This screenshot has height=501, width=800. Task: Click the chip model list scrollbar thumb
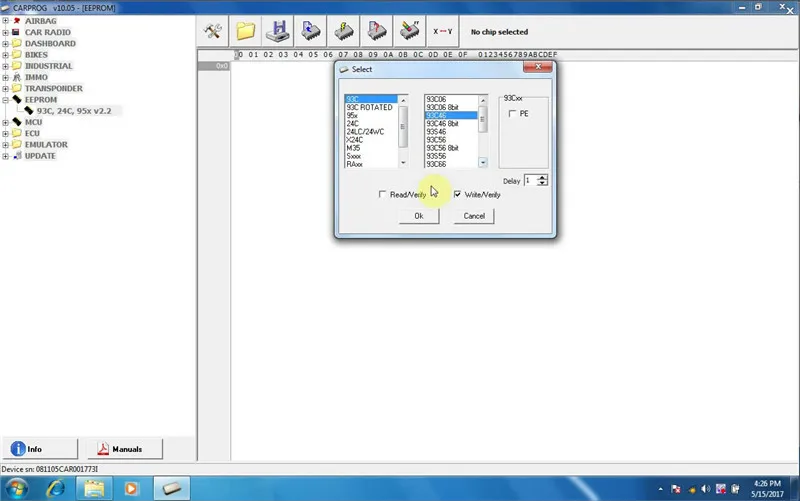(x=482, y=119)
